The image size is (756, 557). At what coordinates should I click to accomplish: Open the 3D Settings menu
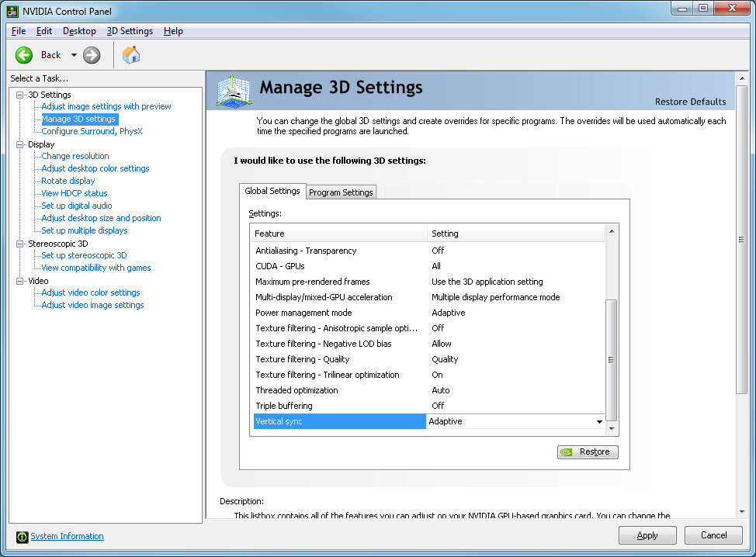(130, 31)
